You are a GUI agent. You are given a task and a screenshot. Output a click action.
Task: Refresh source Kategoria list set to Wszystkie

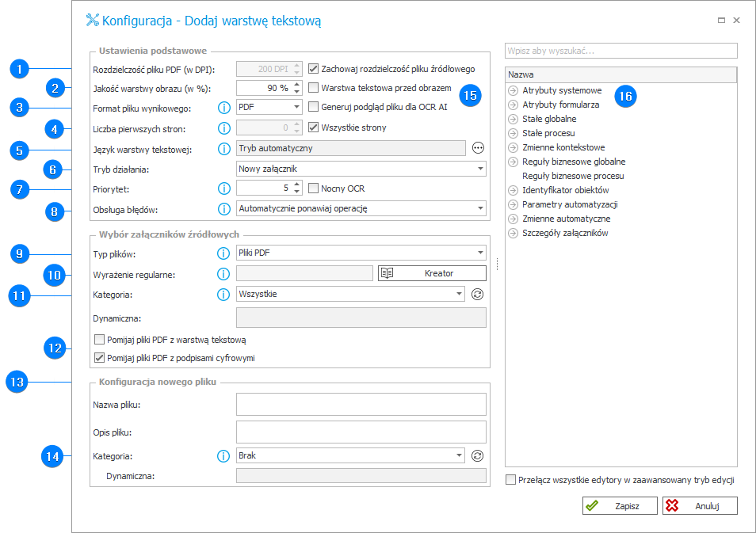tap(477, 294)
